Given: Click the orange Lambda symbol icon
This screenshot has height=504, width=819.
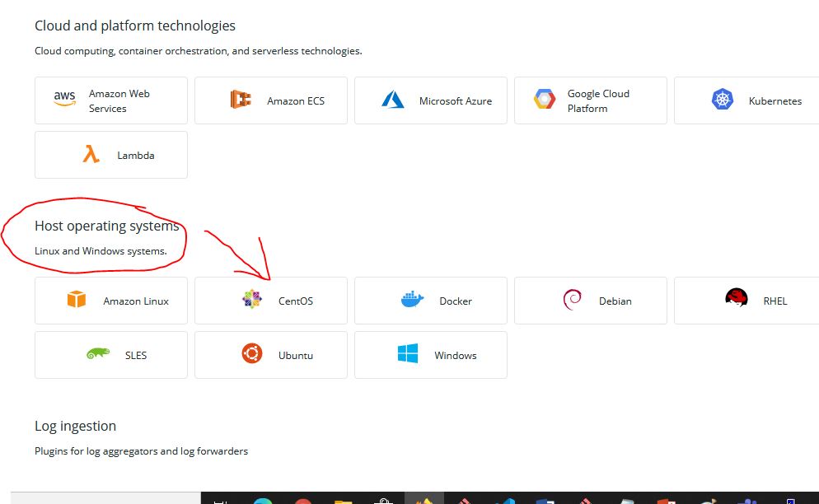Looking at the screenshot, I should click(91, 154).
